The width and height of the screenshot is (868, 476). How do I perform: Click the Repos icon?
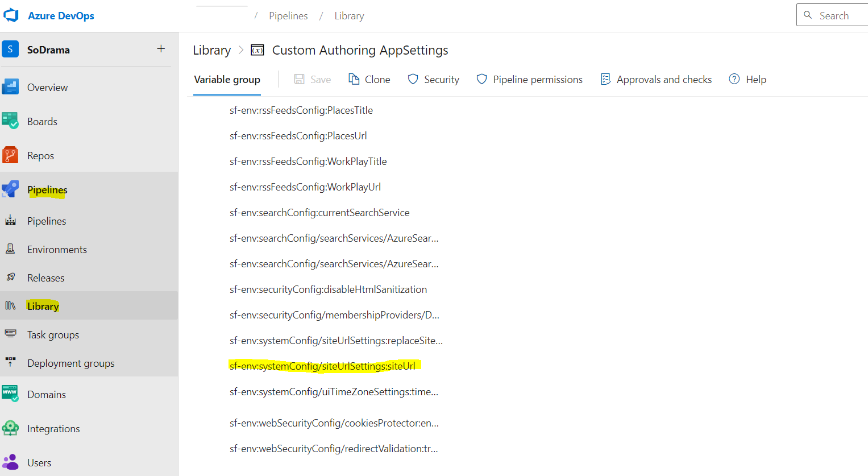10,155
